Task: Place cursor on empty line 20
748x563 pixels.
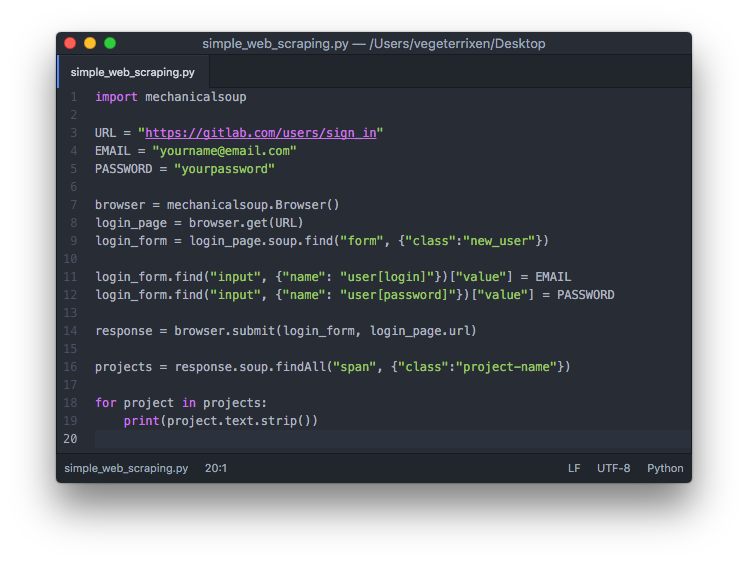Action: point(393,439)
